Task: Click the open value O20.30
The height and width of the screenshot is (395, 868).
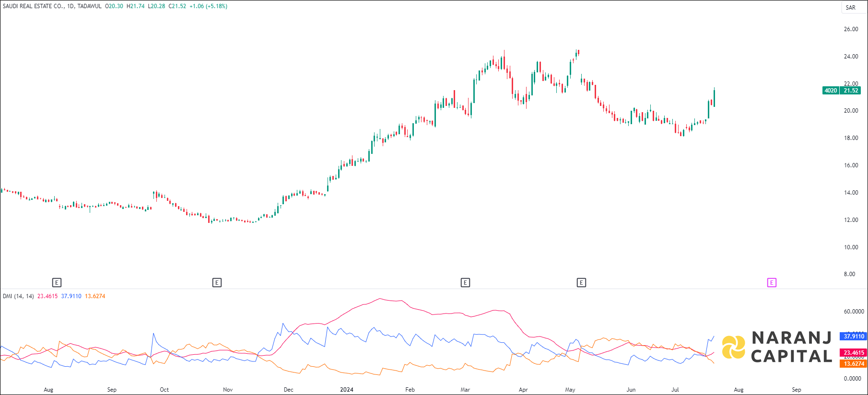Action: 114,6
